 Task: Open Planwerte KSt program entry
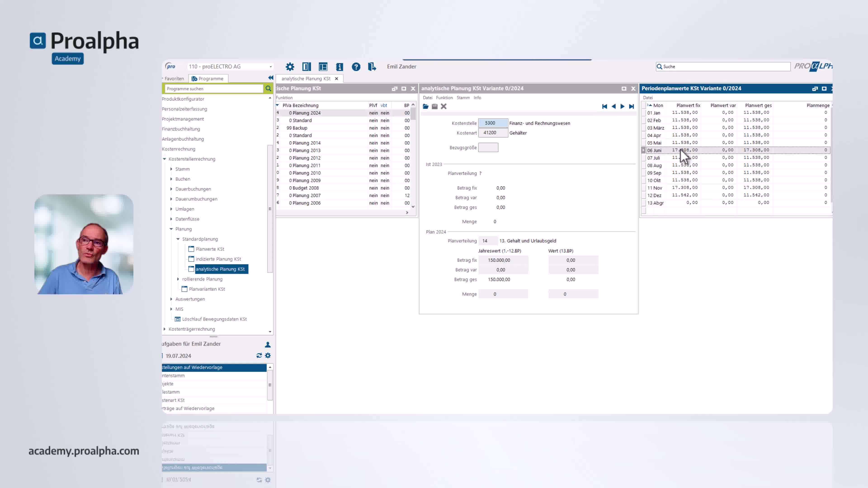(210, 249)
